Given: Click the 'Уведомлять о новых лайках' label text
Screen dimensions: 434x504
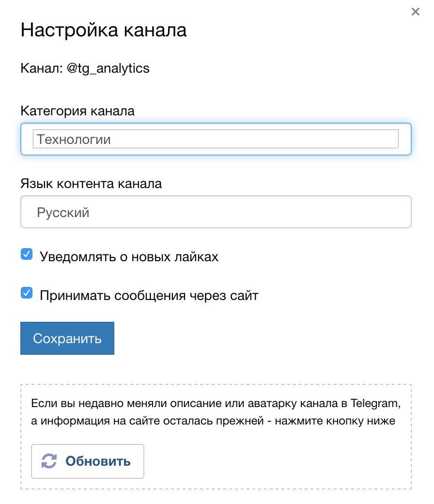Looking at the screenshot, I should [129, 256].
